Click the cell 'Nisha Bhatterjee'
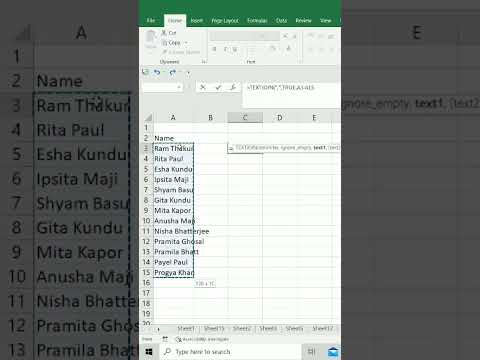480x360 pixels. [x=173, y=231]
